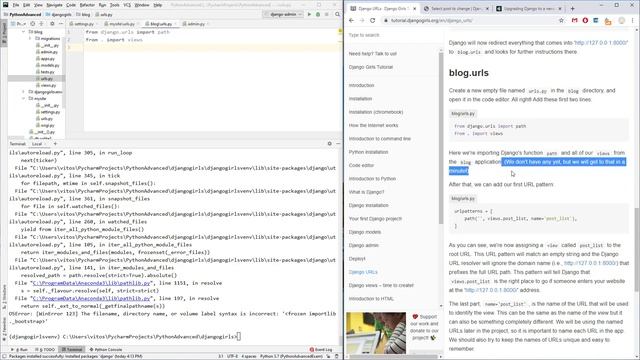The width and height of the screenshot is (640, 360).
Task: Open the TODO tool window tab
Action: click(45, 350)
